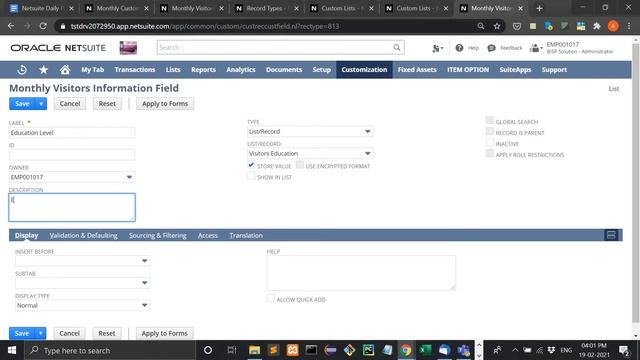
Task: Open the Create New icon
Action: click(437, 48)
